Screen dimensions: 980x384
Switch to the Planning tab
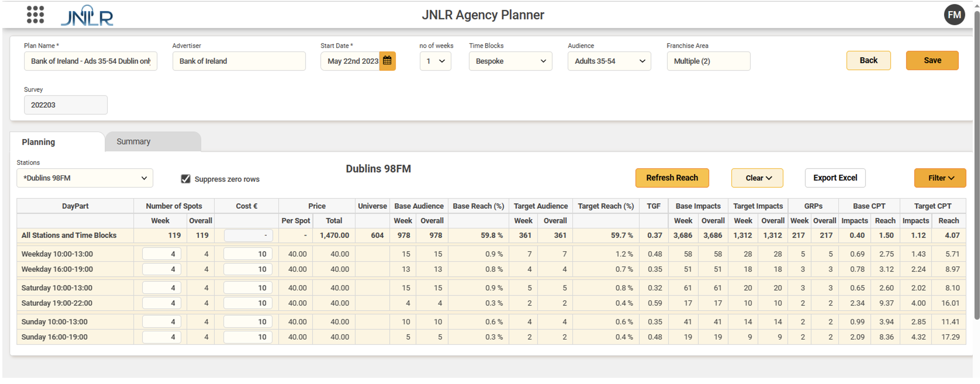pos(57,142)
